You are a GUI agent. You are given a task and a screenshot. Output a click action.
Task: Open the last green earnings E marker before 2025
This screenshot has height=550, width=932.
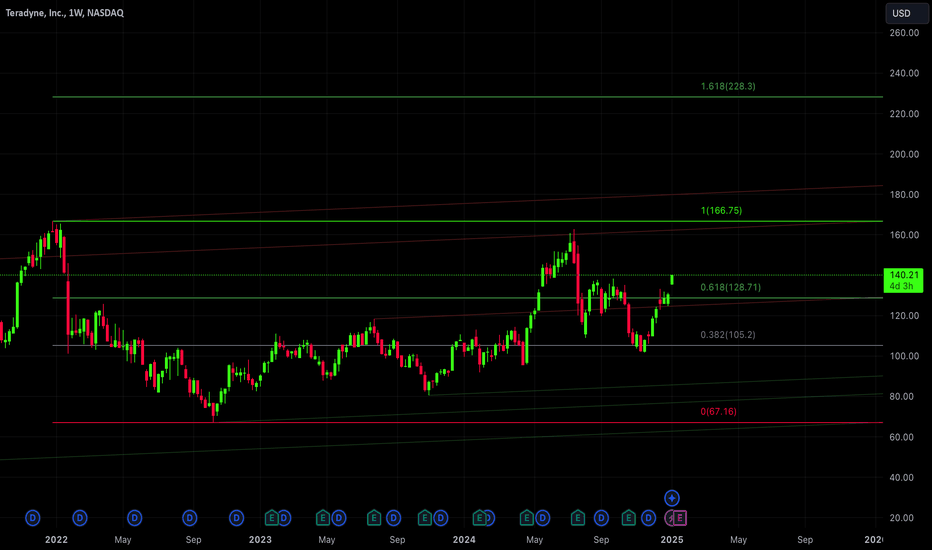[x=628, y=518]
